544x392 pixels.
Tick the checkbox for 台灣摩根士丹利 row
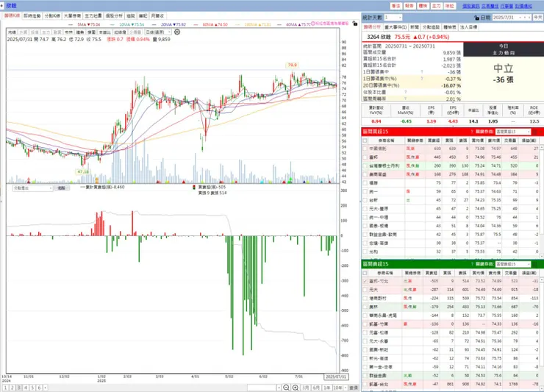pos(365,166)
